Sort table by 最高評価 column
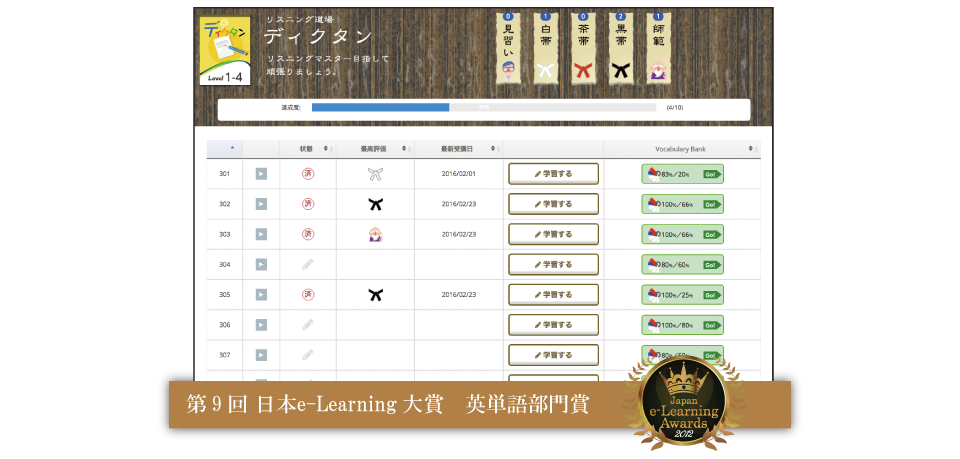 (x=375, y=149)
